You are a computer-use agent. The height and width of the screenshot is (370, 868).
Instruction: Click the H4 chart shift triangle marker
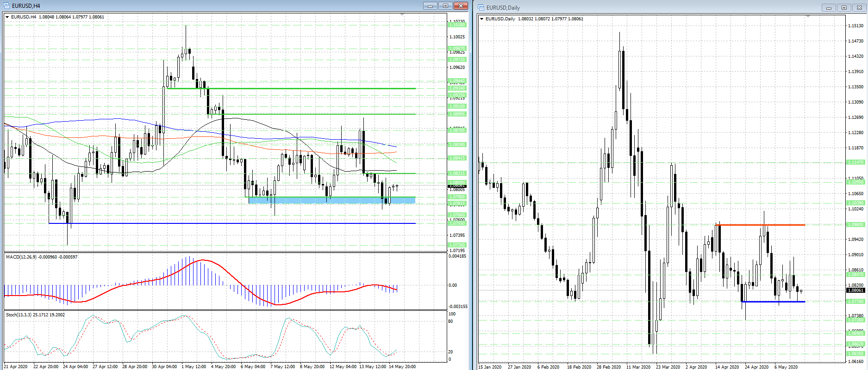402,15
